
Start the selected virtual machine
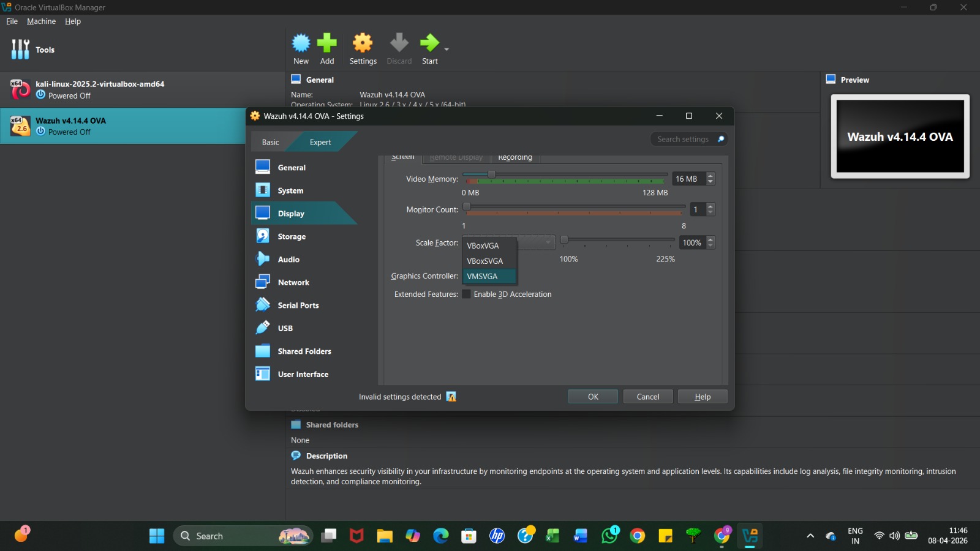pyautogui.click(x=429, y=49)
